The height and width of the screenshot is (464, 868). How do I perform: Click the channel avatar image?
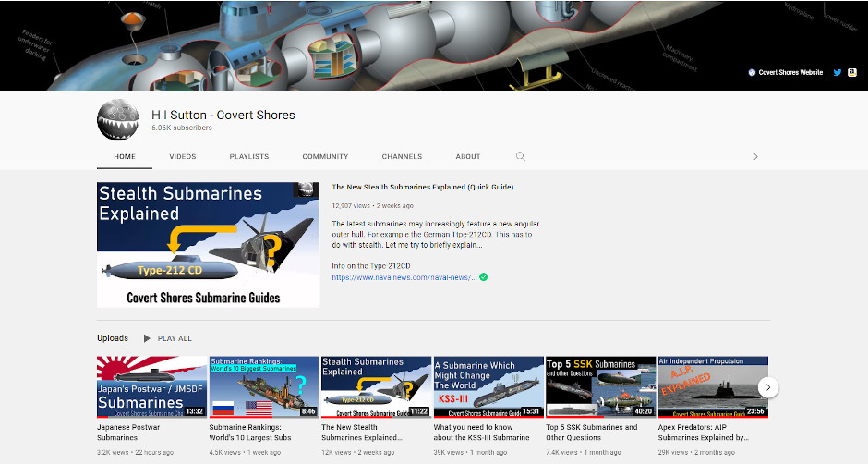coord(118,120)
